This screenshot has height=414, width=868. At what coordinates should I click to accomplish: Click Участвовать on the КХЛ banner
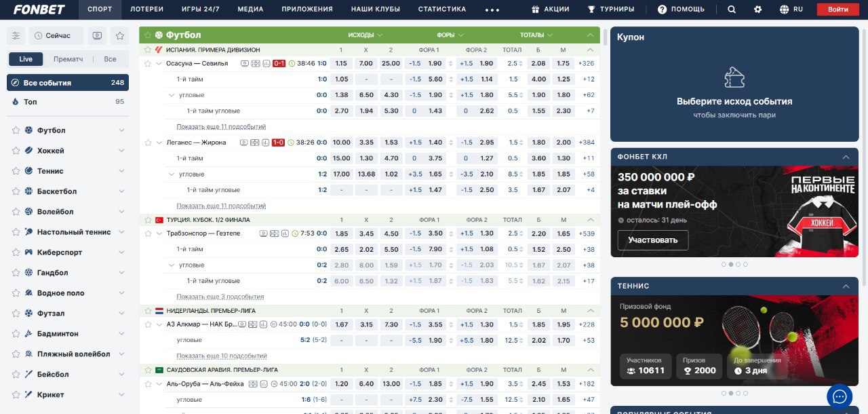click(x=652, y=240)
